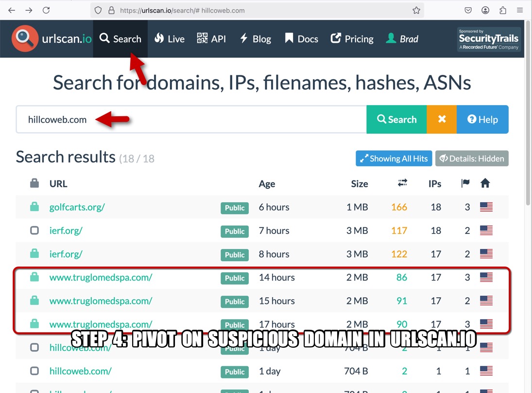532x393 pixels.
Task: Click the request count 166
Action: (399, 207)
